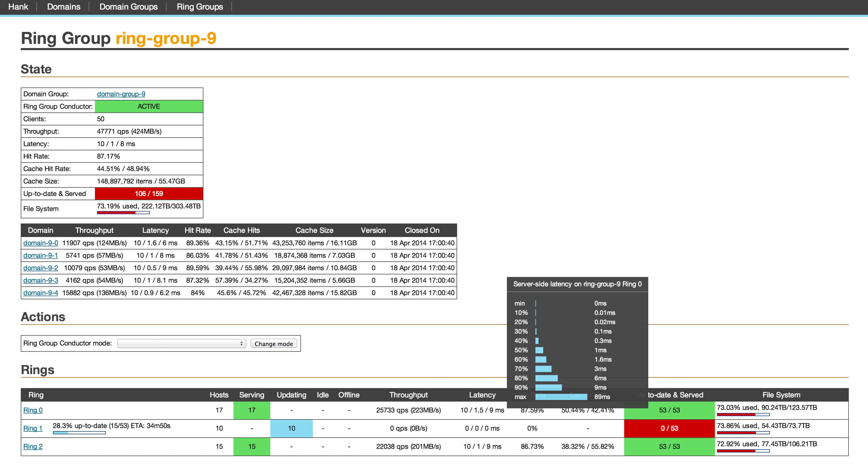Click the ring group File System usage bar

pos(123,213)
